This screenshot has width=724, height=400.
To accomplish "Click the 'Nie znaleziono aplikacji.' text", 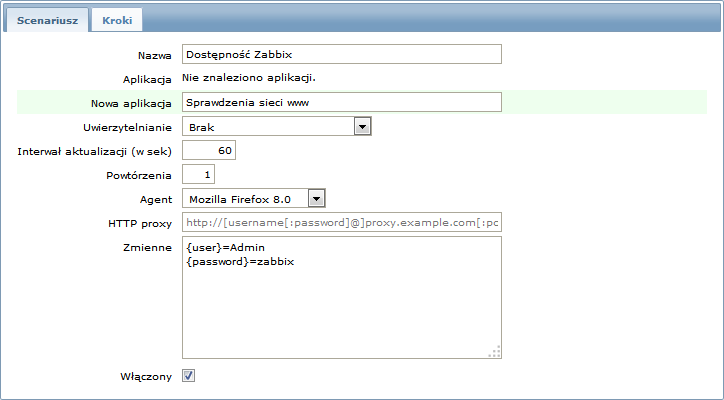I will [249, 78].
